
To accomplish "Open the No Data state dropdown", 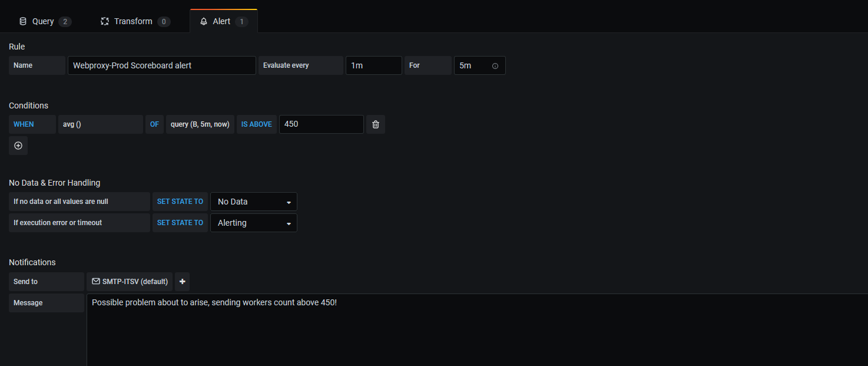I will coord(253,202).
